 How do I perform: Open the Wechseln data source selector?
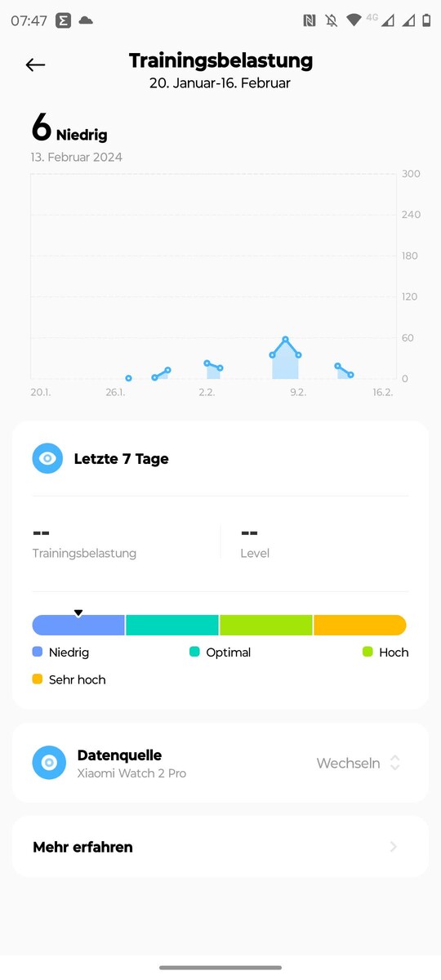(359, 763)
